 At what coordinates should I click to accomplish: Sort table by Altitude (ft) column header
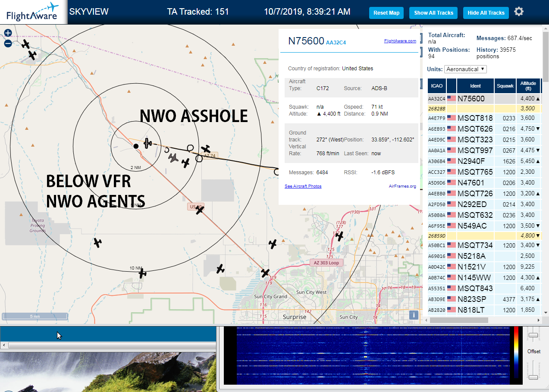(x=528, y=86)
